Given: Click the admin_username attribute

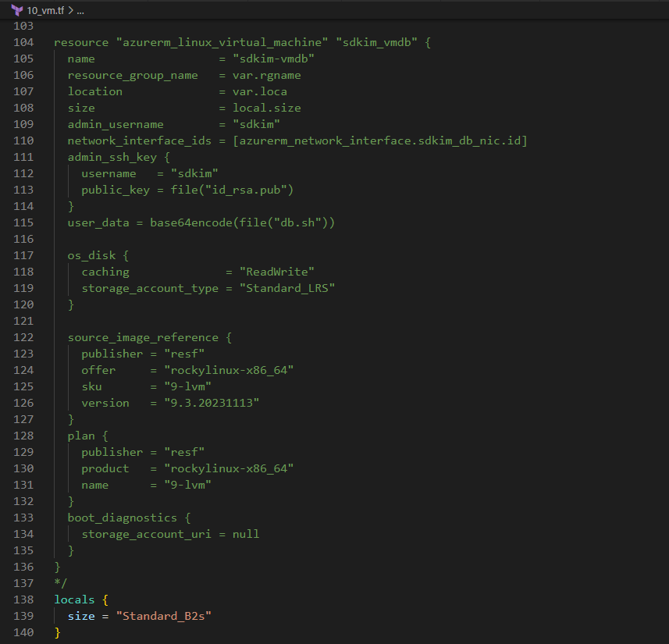Looking at the screenshot, I should tap(116, 124).
